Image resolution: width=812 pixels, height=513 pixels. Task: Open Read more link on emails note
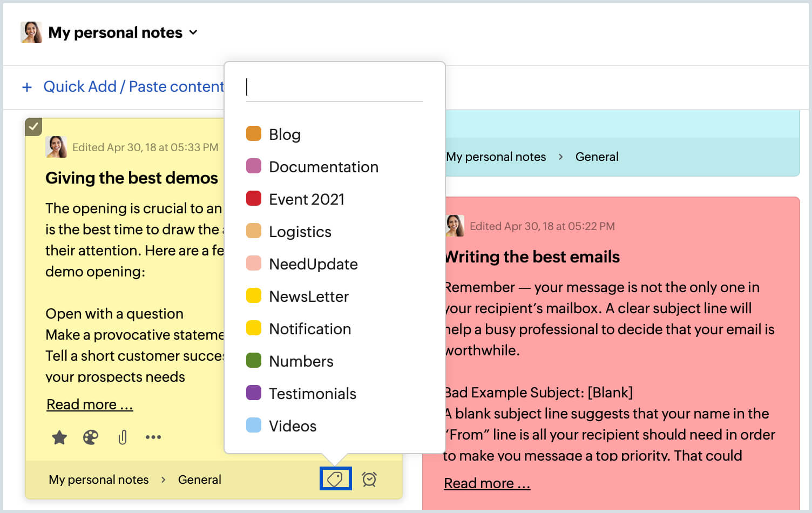pyautogui.click(x=486, y=483)
